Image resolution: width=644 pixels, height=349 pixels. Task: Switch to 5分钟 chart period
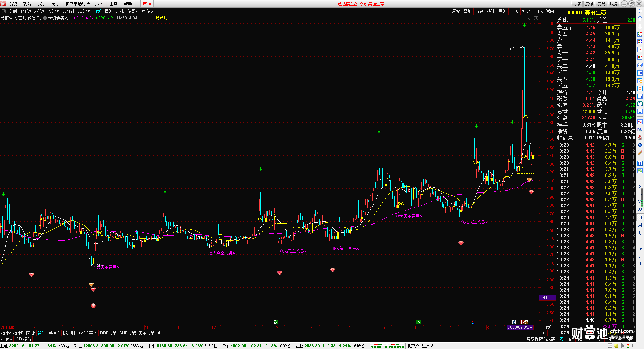(x=39, y=11)
